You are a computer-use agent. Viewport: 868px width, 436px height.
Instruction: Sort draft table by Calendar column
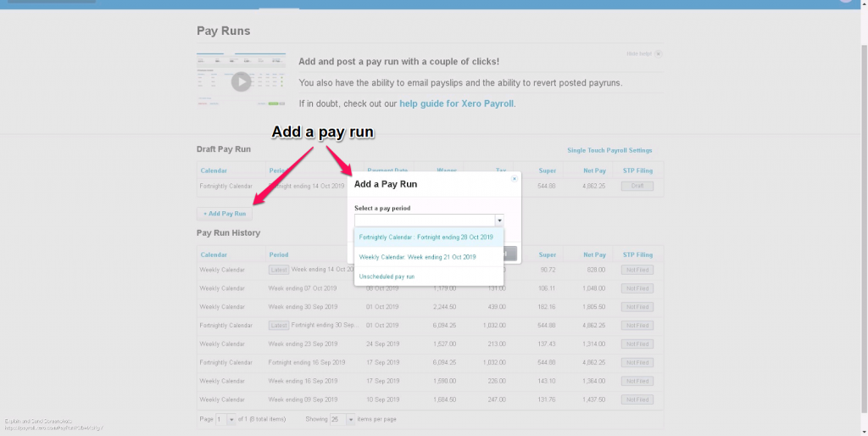point(214,170)
